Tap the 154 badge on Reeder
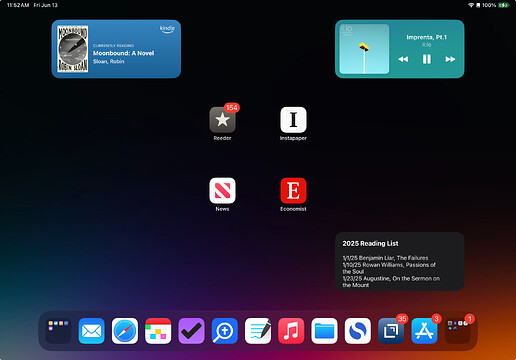This screenshot has height=360, width=516. tap(232, 108)
